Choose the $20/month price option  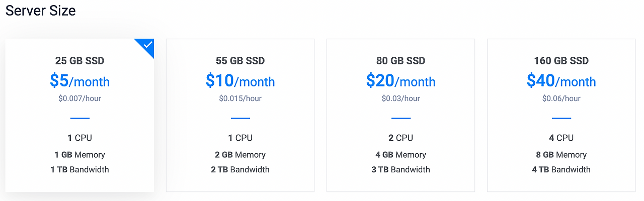point(400,81)
